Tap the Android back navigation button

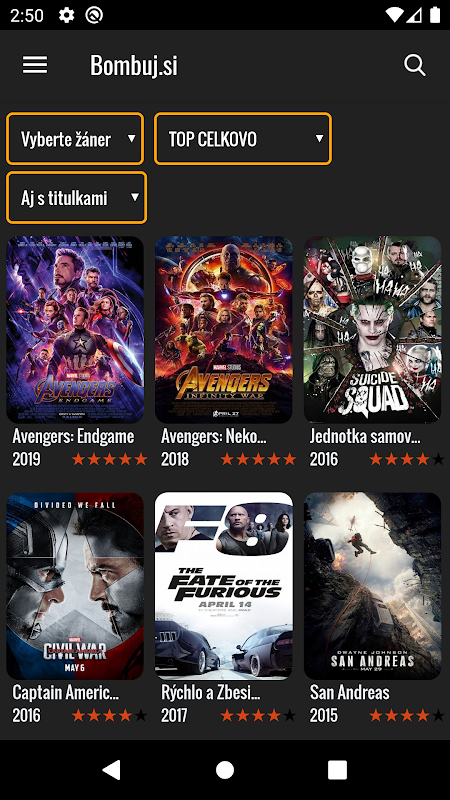(x=112, y=769)
